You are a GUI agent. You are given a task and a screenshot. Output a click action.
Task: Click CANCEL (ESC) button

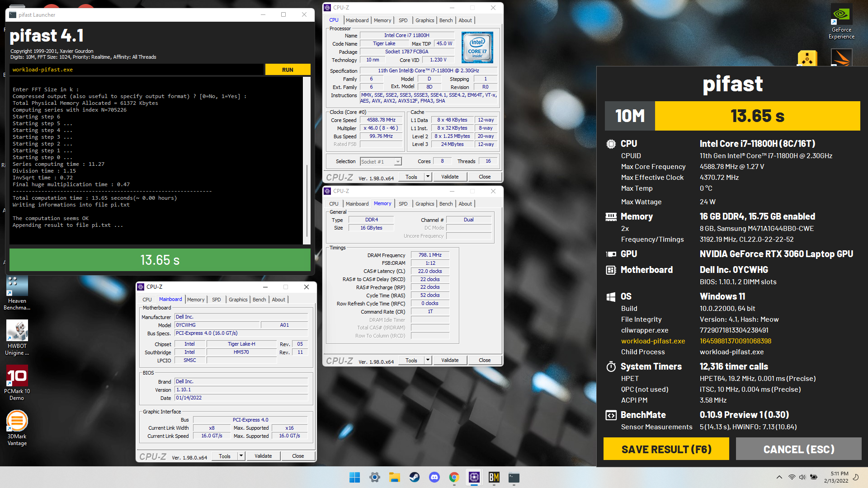pyautogui.click(x=798, y=449)
